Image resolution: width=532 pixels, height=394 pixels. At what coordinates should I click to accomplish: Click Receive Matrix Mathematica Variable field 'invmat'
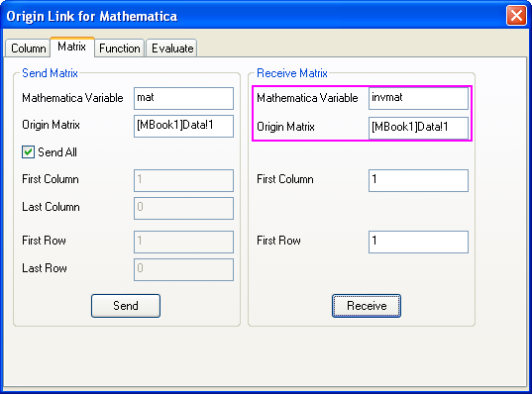[418, 98]
